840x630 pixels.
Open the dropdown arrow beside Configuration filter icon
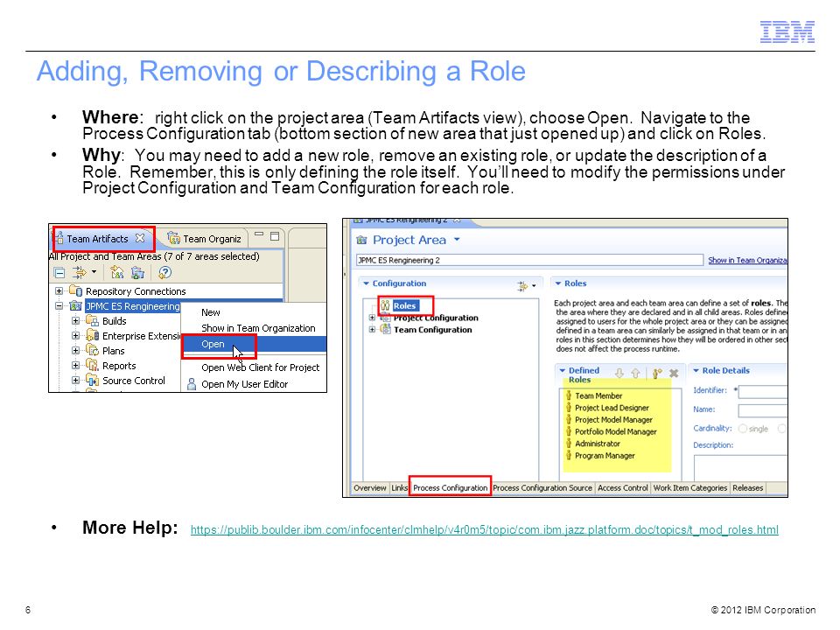coord(534,285)
